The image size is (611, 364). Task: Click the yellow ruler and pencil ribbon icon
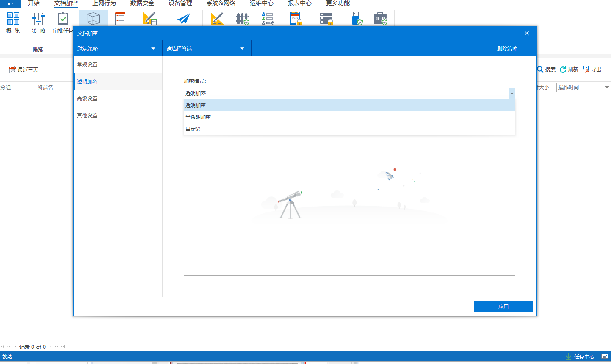pos(217,19)
